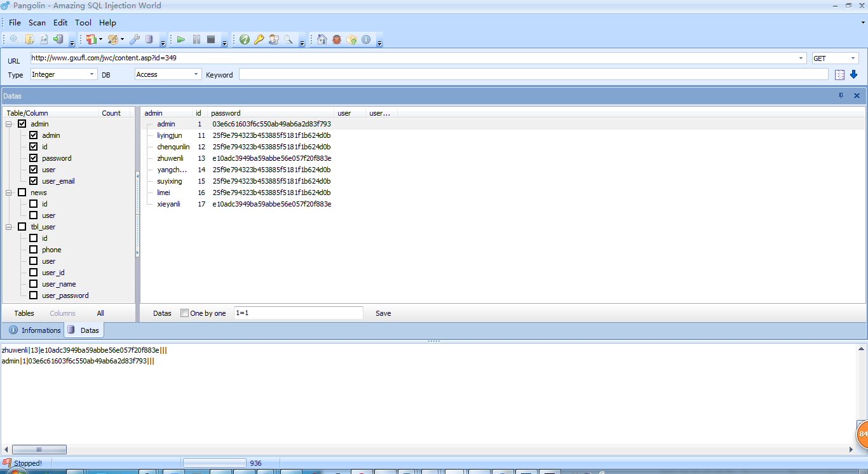Uncheck the user_email column checkbox
Image resolution: width=868 pixels, height=474 pixels.
[34, 181]
